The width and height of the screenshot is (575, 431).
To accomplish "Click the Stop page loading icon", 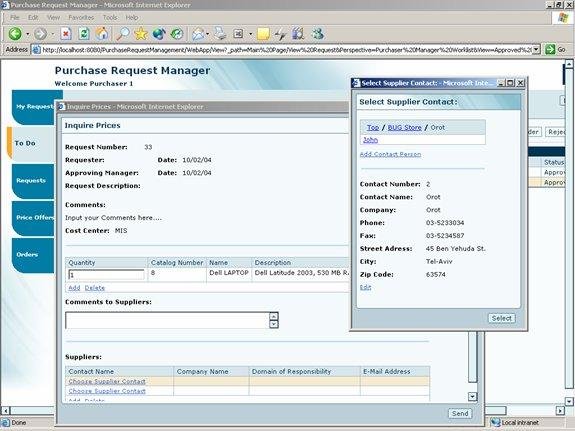I will pyautogui.click(x=66, y=34).
